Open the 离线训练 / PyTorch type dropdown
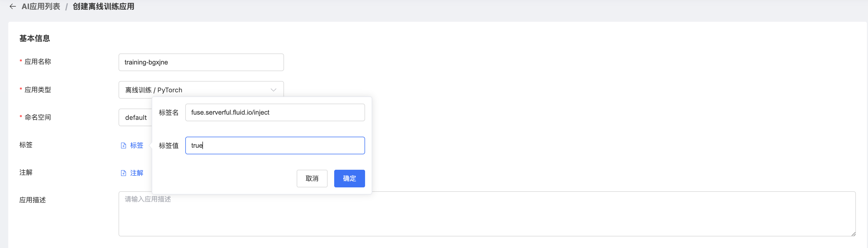This screenshot has width=868, height=248. tap(195, 90)
